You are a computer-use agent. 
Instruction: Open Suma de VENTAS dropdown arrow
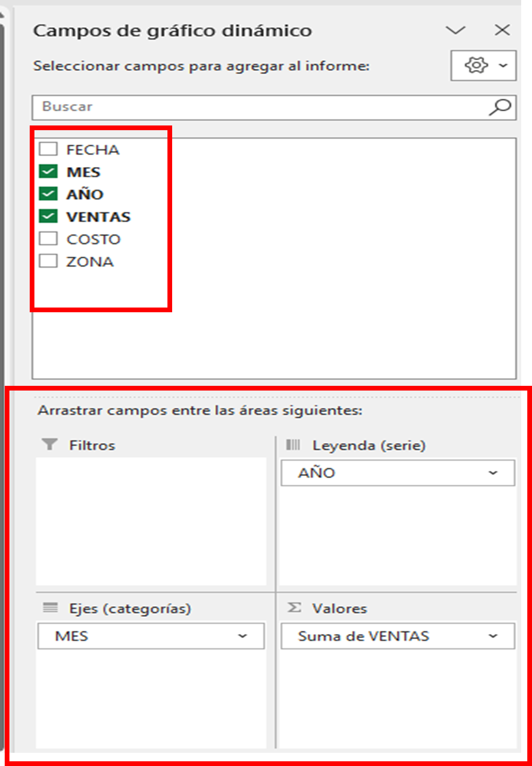[493, 636]
